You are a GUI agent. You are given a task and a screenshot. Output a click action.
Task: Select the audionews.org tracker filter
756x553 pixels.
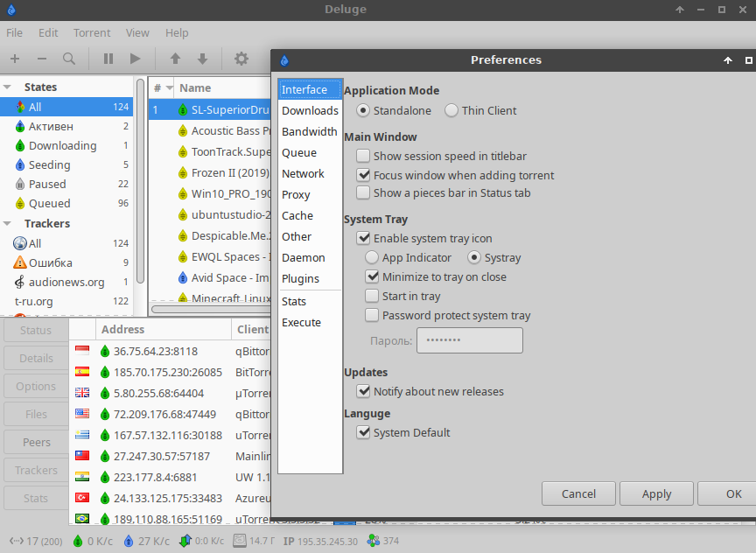67,282
